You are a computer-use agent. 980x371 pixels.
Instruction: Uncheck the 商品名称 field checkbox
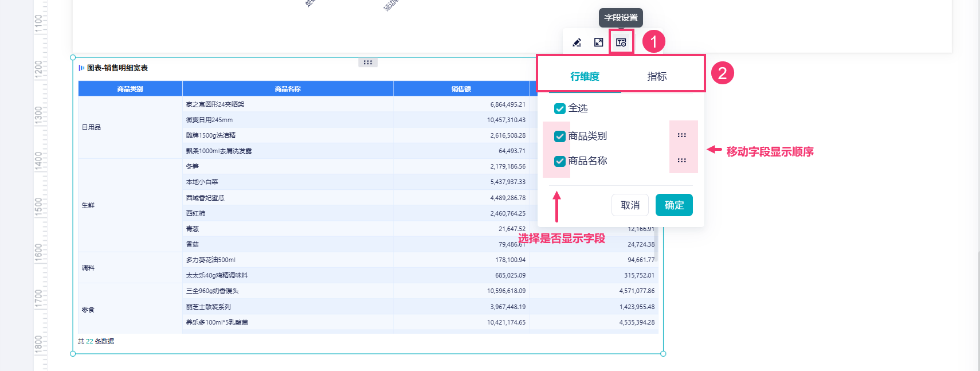pyautogui.click(x=560, y=161)
